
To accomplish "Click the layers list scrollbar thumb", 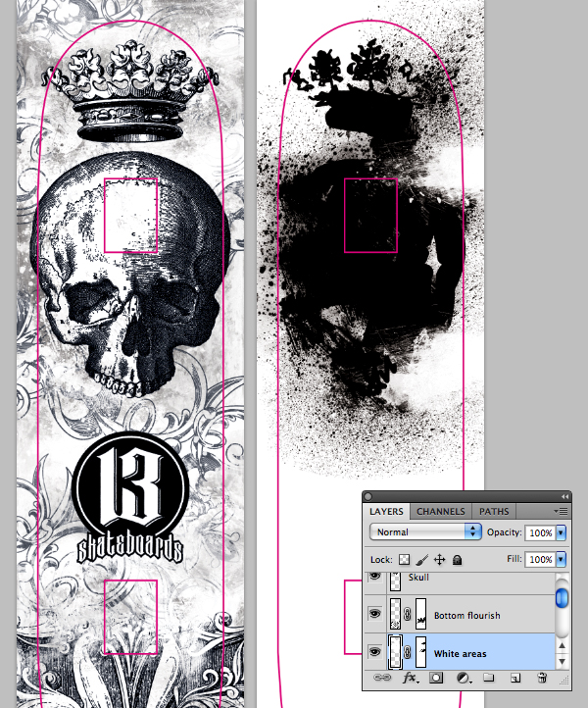I will pyautogui.click(x=563, y=598).
